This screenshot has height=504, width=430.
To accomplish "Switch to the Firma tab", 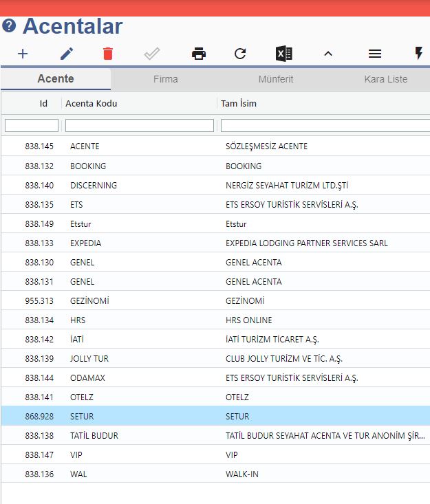I will [x=166, y=79].
